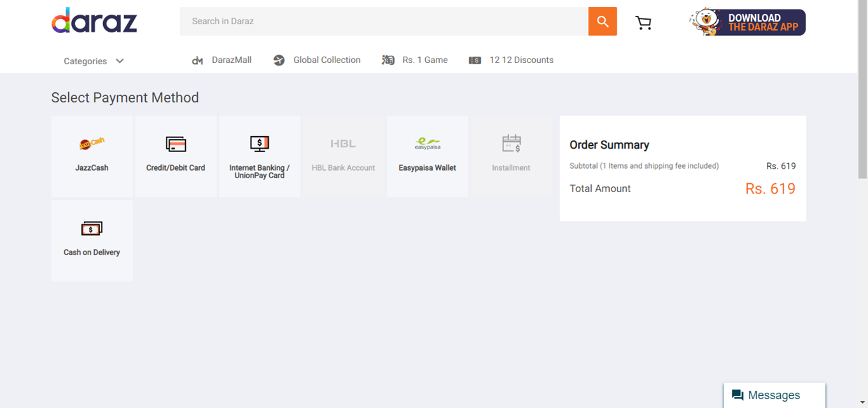868x408 pixels.
Task: Select the Internet Banking monitor icon
Action: click(260, 144)
